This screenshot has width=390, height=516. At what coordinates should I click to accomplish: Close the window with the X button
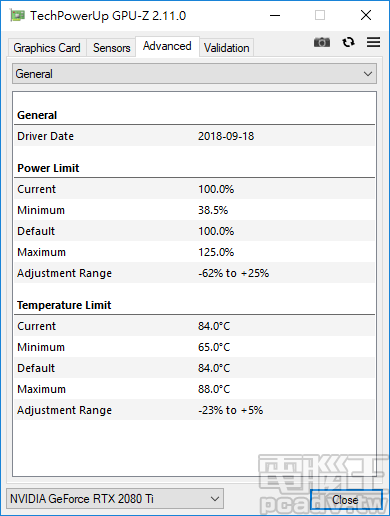point(366,15)
